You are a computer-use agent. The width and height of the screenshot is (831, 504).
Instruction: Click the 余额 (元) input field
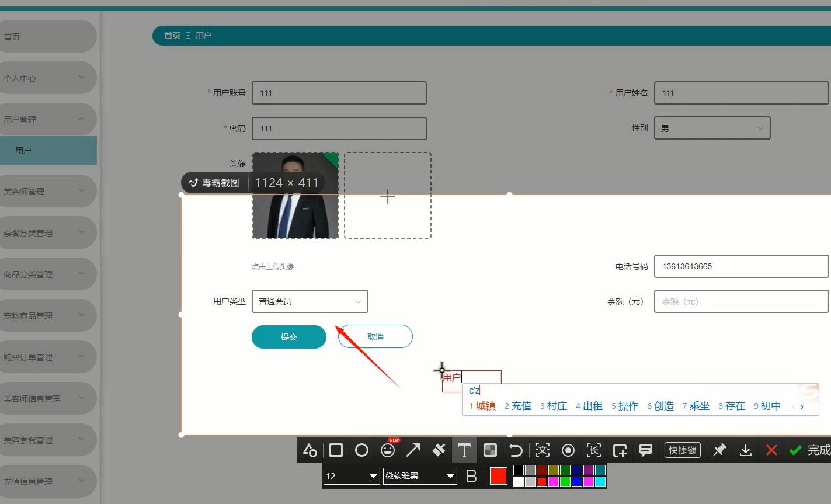tap(742, 301)
